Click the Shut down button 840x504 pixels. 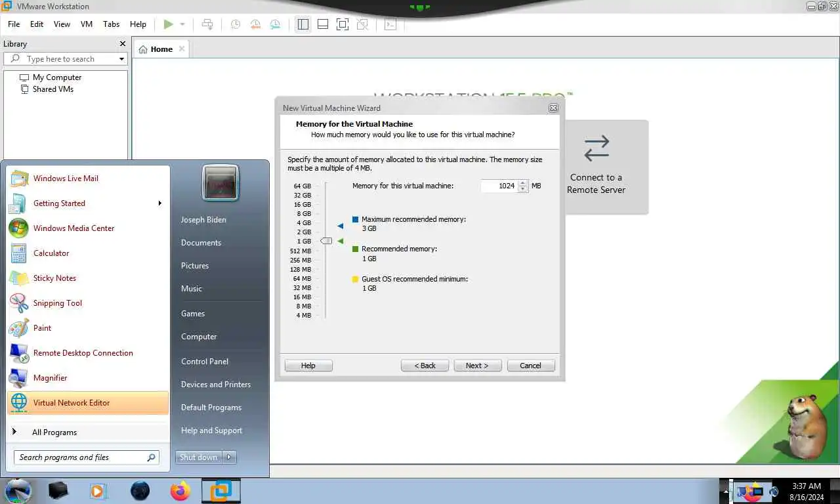point(198,457)
